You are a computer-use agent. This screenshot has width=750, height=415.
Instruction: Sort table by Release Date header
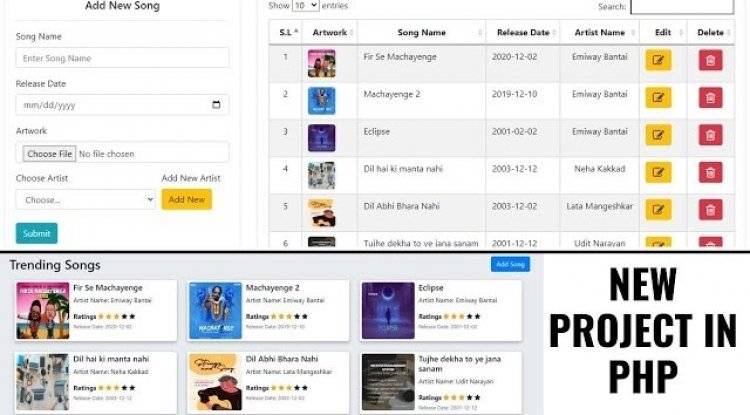click(523, 33)
